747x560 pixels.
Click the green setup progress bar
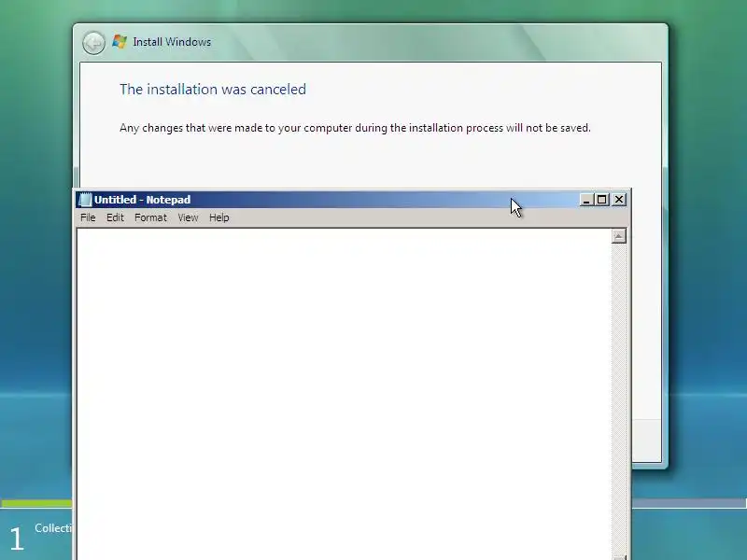click(x=36, y=503)
